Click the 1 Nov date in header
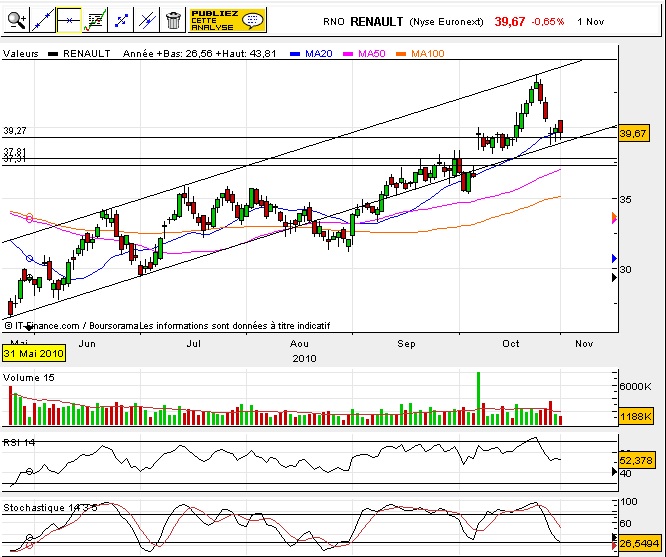Viewport: 666px width, 557px height. [590, 22]
